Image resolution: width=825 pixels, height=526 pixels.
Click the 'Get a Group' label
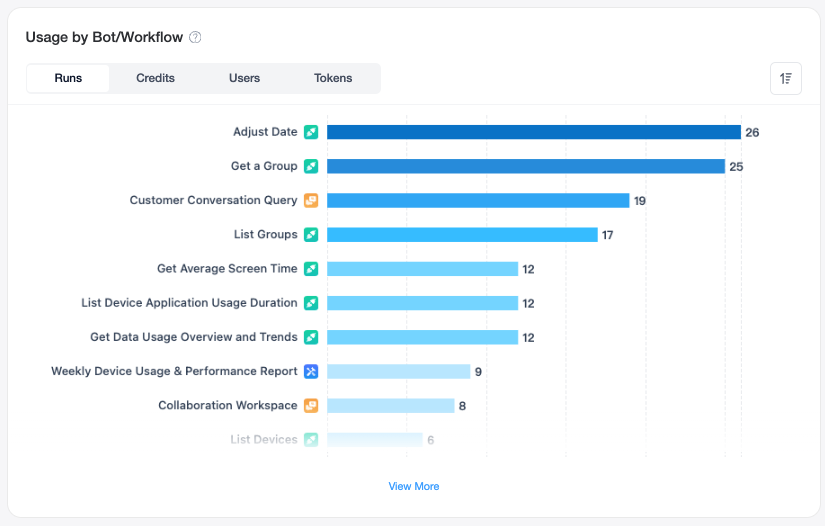[264, 166]
